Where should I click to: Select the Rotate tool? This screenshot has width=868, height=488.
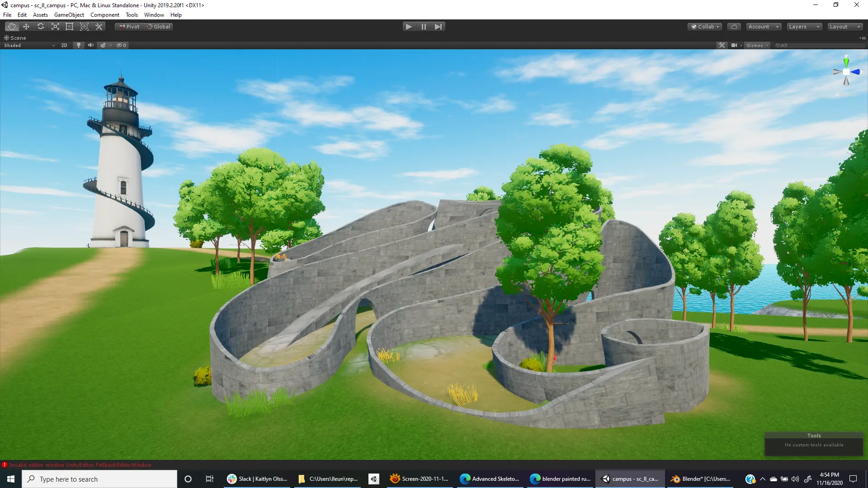click(x=41, y=27)
